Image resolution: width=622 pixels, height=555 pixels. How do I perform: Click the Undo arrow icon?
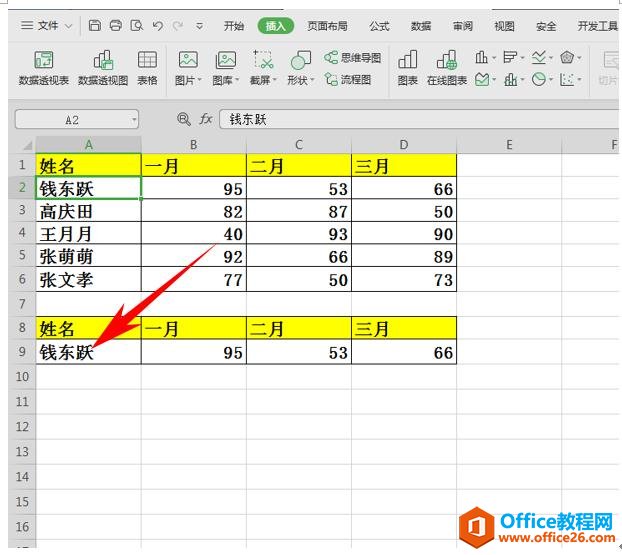(x=157, y=26)
